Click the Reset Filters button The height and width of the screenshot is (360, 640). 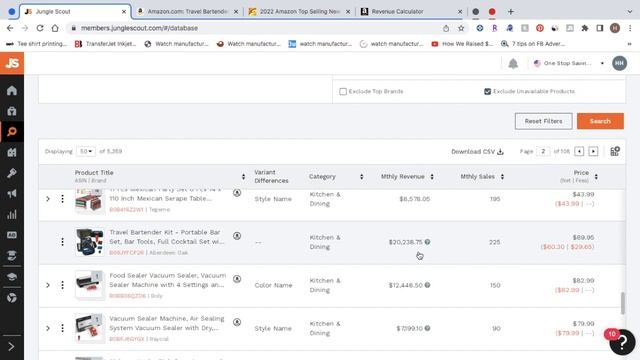click(543, 121)
